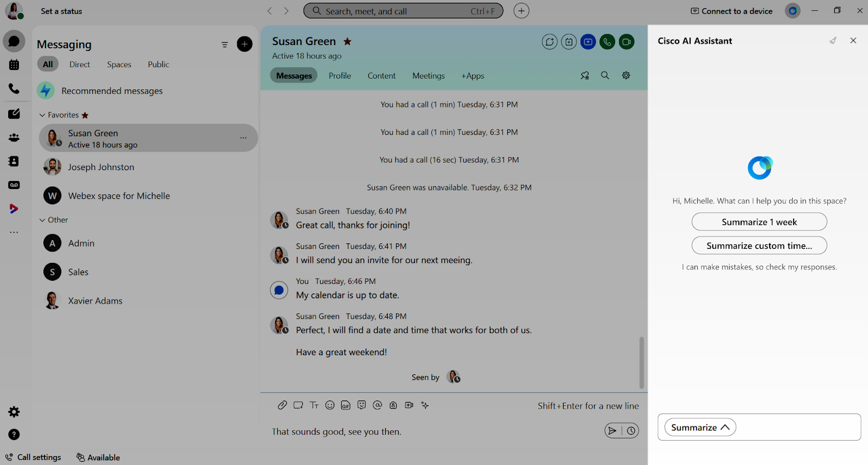Open the Vidcast sidebar icon
This screenshot has height=465, width=868.
tap(14, 209)
